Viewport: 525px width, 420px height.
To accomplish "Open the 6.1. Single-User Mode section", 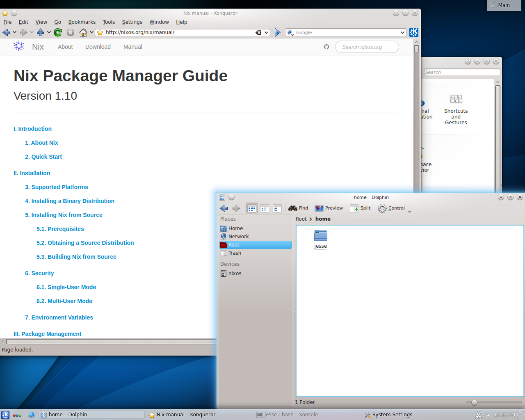I will 66,287.
